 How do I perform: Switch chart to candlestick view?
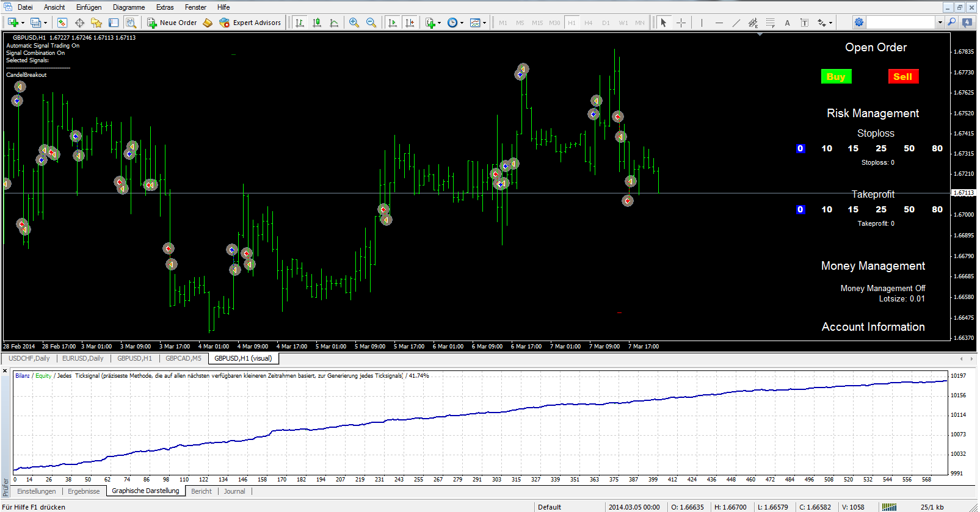point(317,23)
